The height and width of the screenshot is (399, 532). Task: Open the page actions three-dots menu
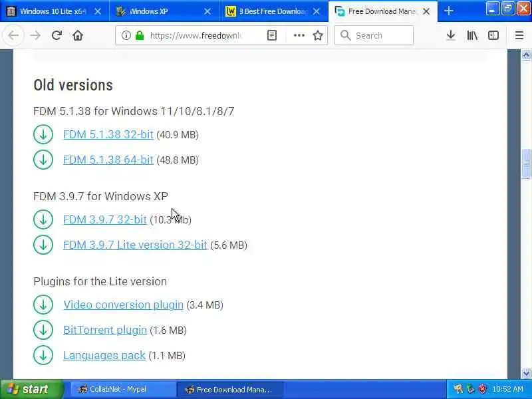pos(299,35)
